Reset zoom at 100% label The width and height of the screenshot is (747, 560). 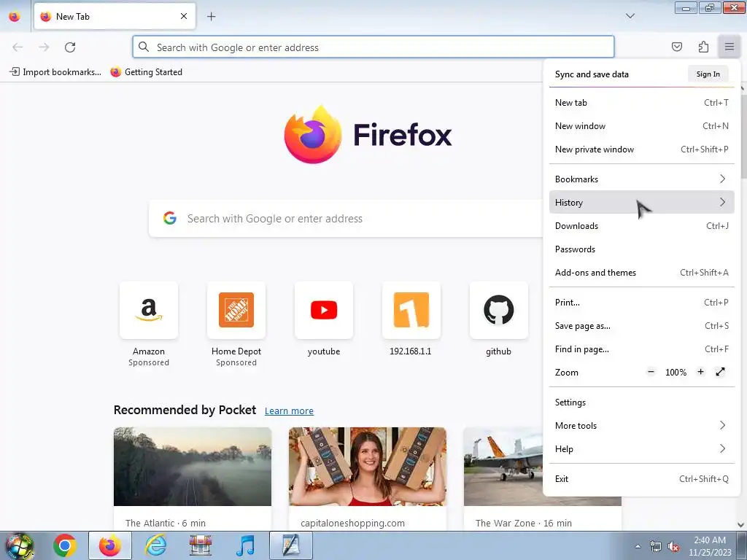[676, 373]
